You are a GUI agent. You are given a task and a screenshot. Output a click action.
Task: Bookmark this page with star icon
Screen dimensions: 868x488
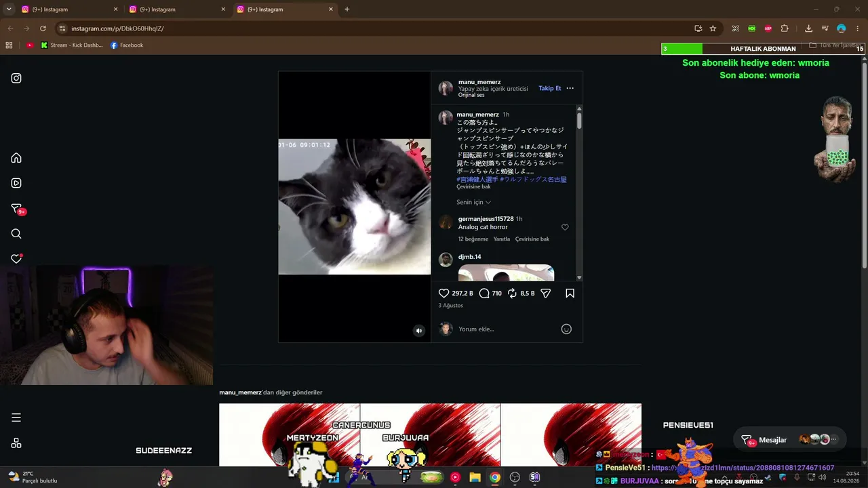(x=713, y=28)
